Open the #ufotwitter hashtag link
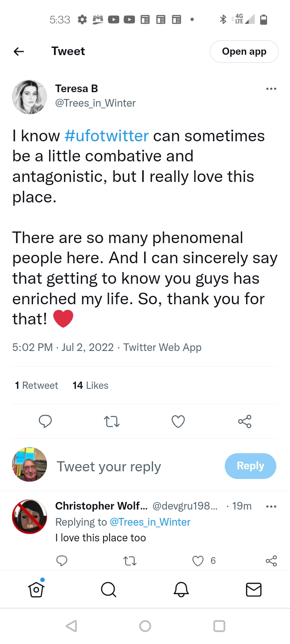 106,136
